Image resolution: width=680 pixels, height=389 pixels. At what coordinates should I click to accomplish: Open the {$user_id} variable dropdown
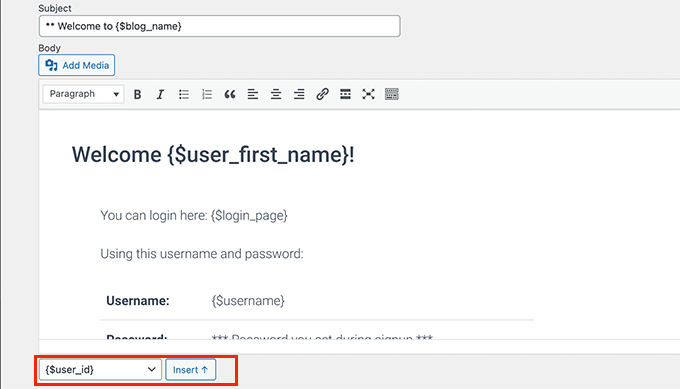(x=100, y=369)
